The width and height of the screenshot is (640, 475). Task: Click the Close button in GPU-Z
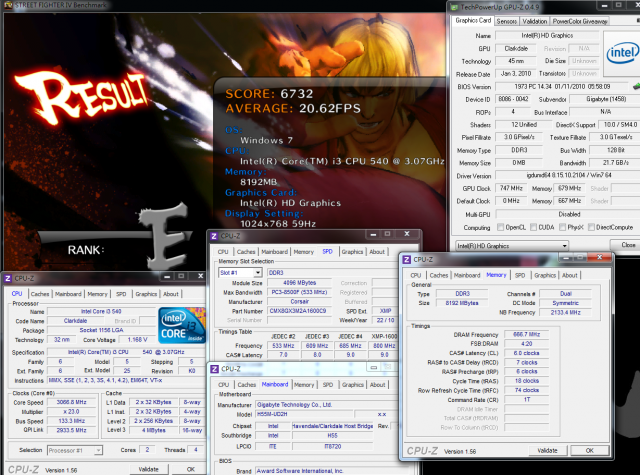pyautogui.click(x=628, y=245)
